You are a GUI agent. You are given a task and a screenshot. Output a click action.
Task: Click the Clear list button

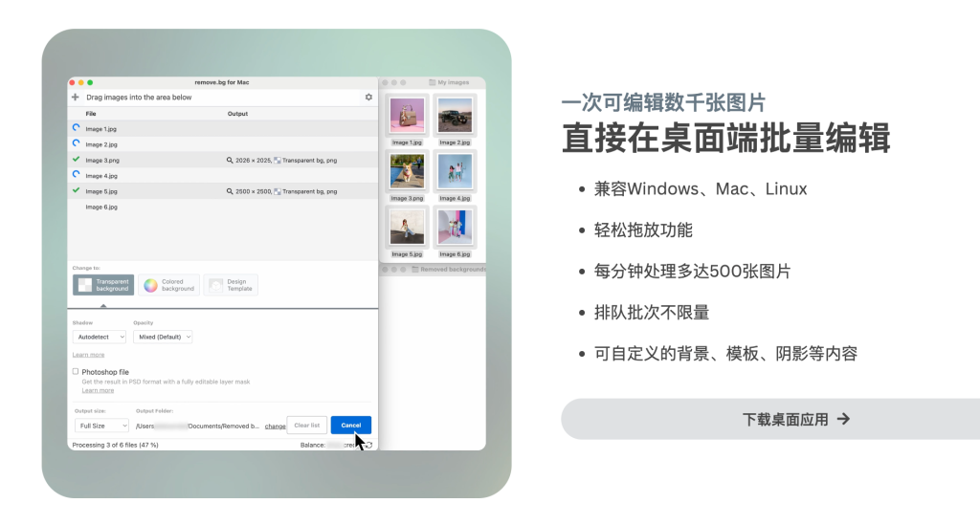coord(307,426)
